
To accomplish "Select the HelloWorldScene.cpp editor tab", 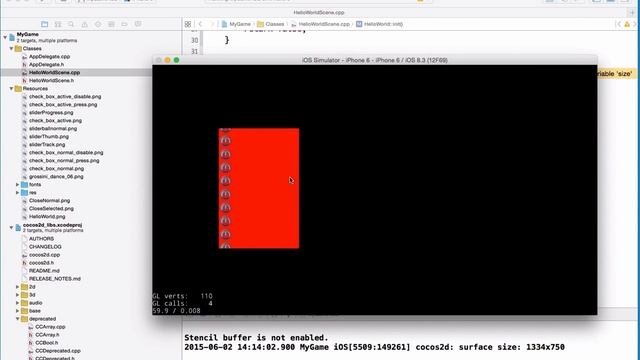I will pos(319,13).
